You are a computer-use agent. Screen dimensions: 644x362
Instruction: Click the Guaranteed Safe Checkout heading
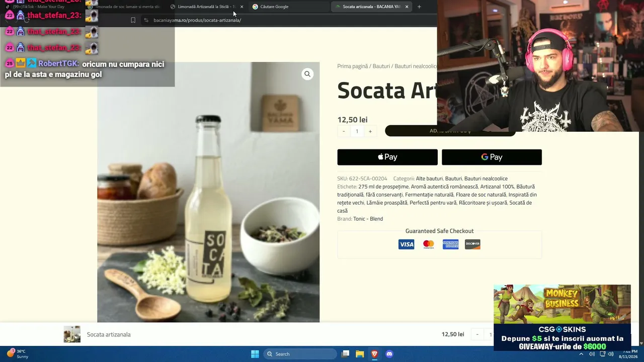coord(440,231)
